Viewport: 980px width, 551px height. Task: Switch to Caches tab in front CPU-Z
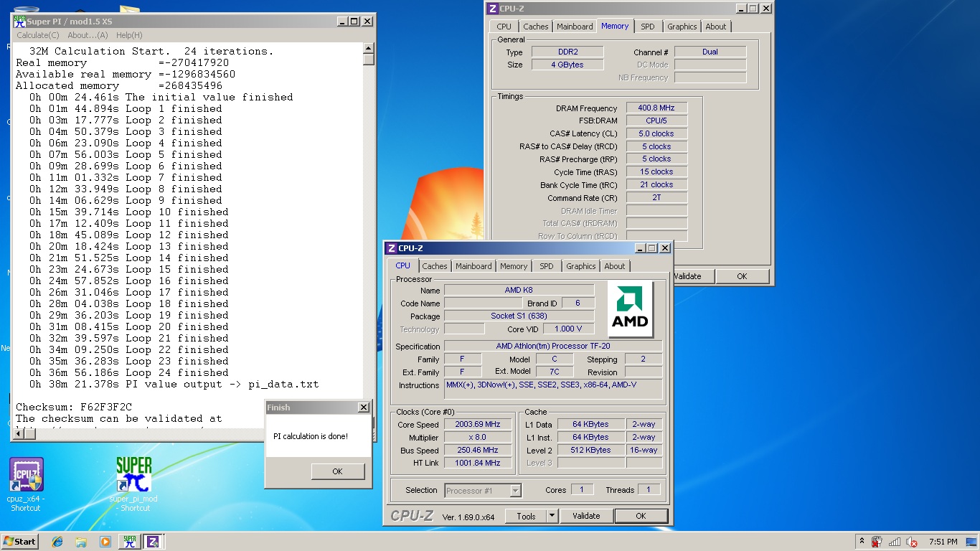click(x=435, y=266)
